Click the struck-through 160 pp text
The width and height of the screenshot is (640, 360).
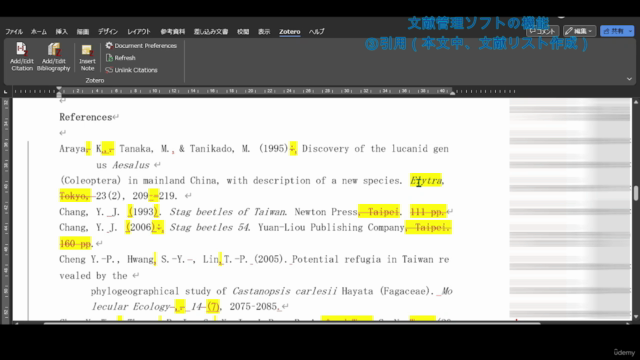[75, 244]
